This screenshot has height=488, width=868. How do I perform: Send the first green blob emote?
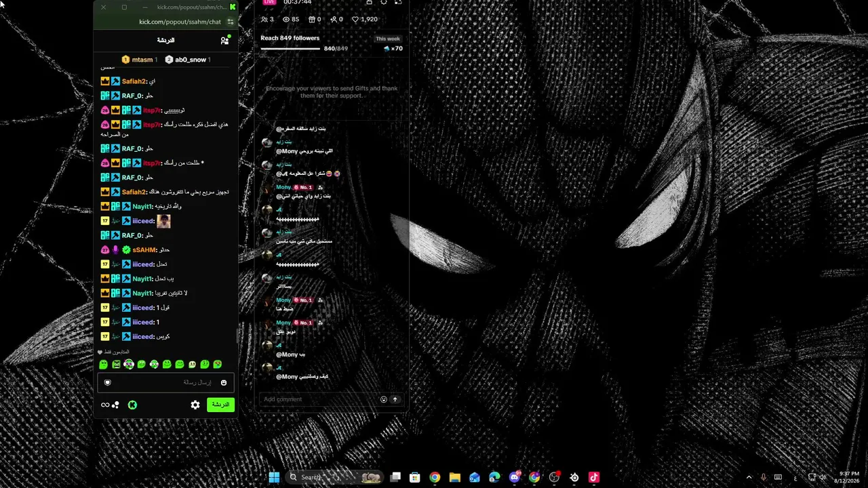pos(103,365)
